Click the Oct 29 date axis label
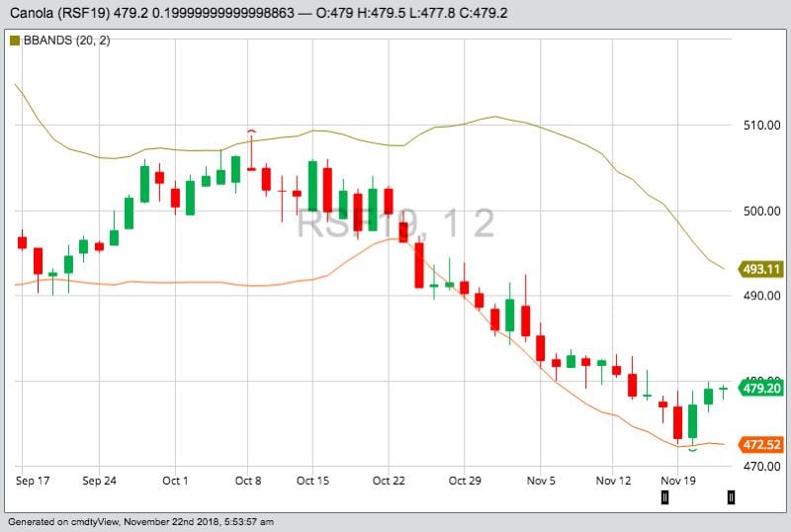 pos(465,481)
